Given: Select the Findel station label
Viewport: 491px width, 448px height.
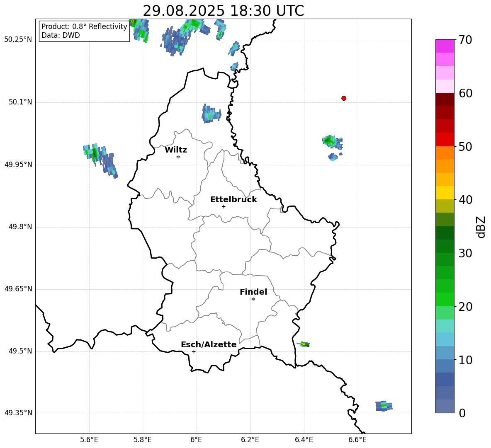Looking at the screenshot, I should click(253, 292).
